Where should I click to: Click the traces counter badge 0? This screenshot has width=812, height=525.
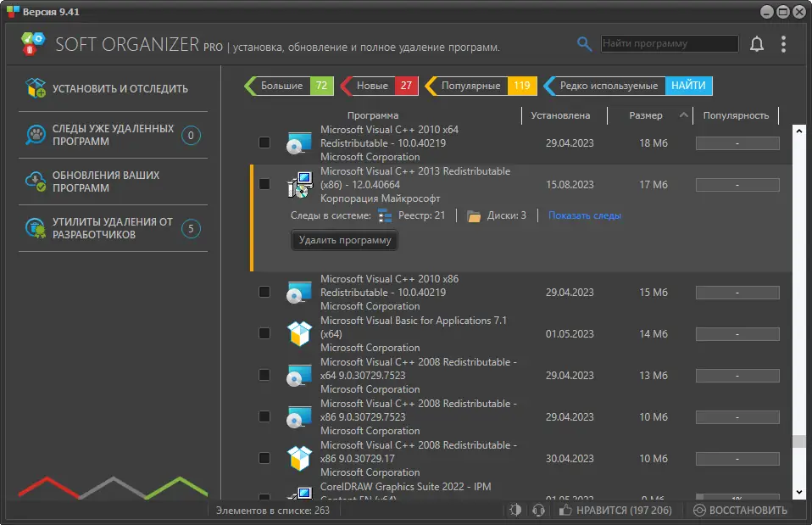191,135
